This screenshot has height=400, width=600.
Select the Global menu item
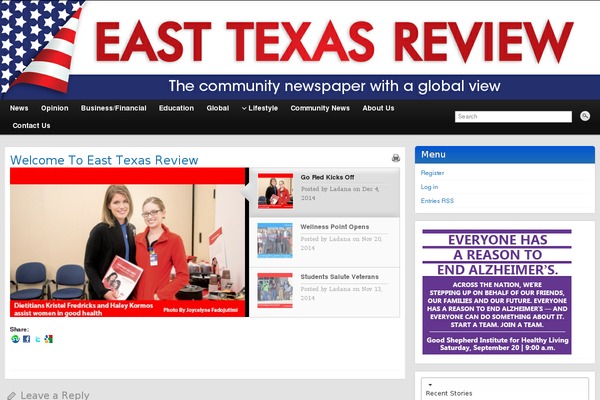[x=218, y=108]
